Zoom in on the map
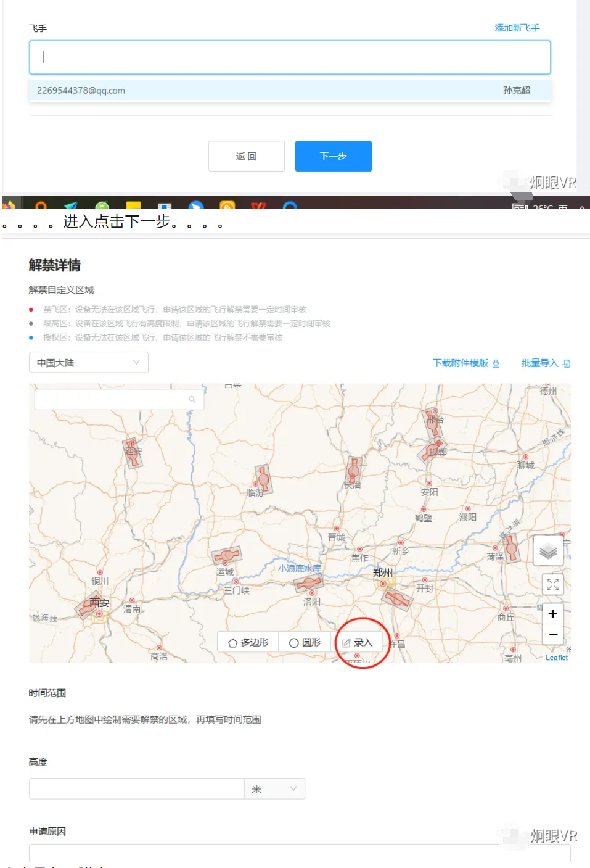 [552, 614]
